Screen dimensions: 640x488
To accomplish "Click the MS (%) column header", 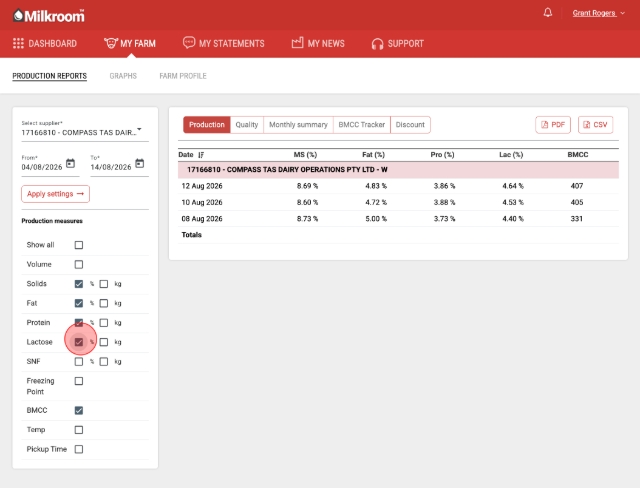I will [305, 155].
